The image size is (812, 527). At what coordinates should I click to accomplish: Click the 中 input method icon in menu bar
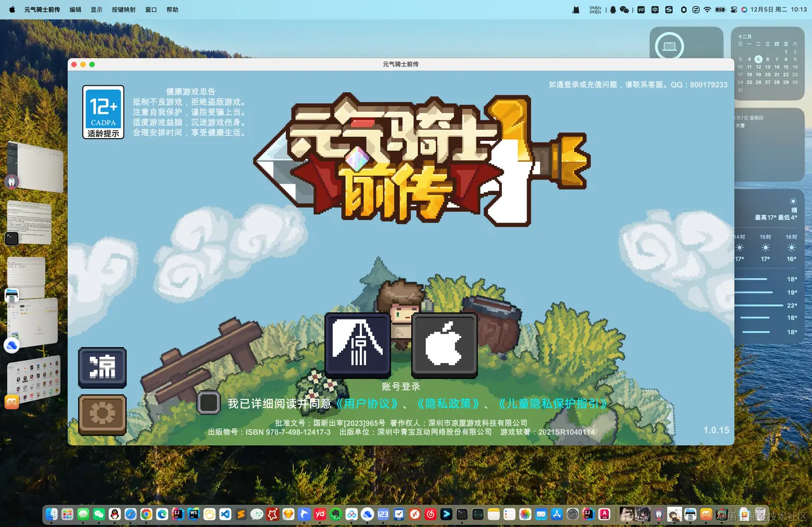655,10
